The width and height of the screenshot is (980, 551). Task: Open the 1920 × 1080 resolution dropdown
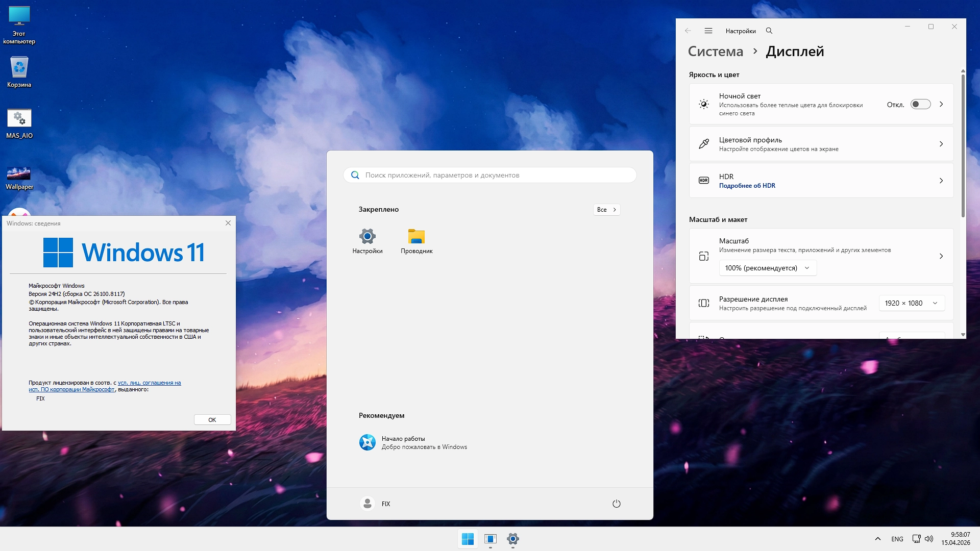[x=911, y=303]
